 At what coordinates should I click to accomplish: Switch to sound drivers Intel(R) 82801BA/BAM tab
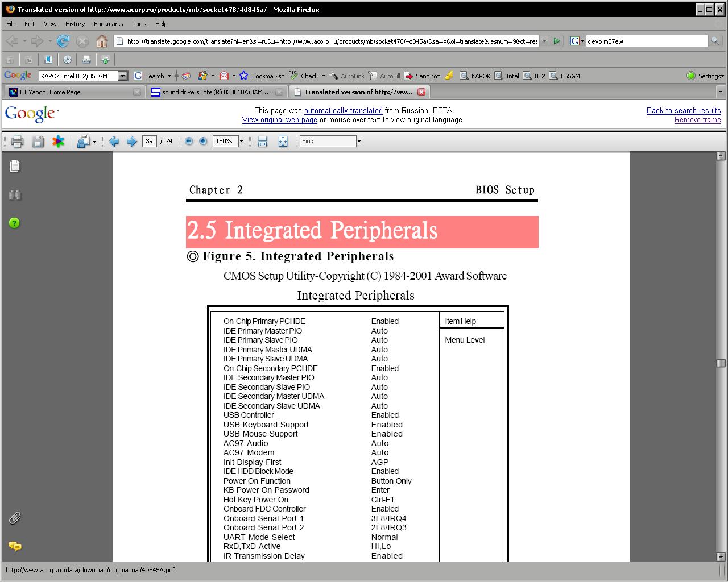[217, 92]
